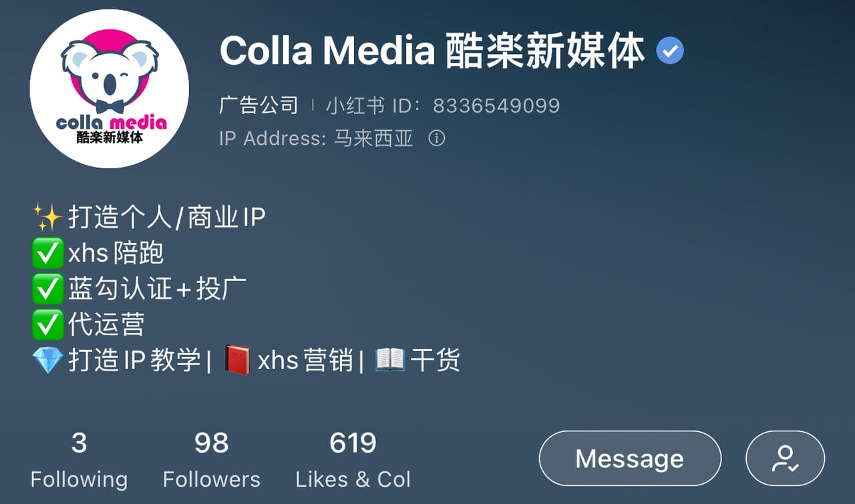Viewport: 855px width, 504px height.
Task: Click the IP Address 马来西亚 text
Action: click(316, 138)
